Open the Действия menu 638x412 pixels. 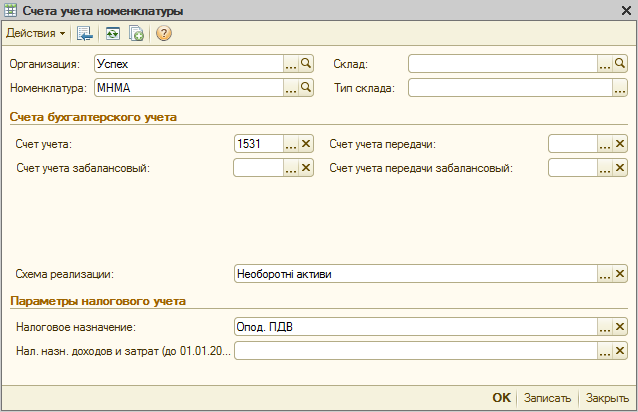35,34
